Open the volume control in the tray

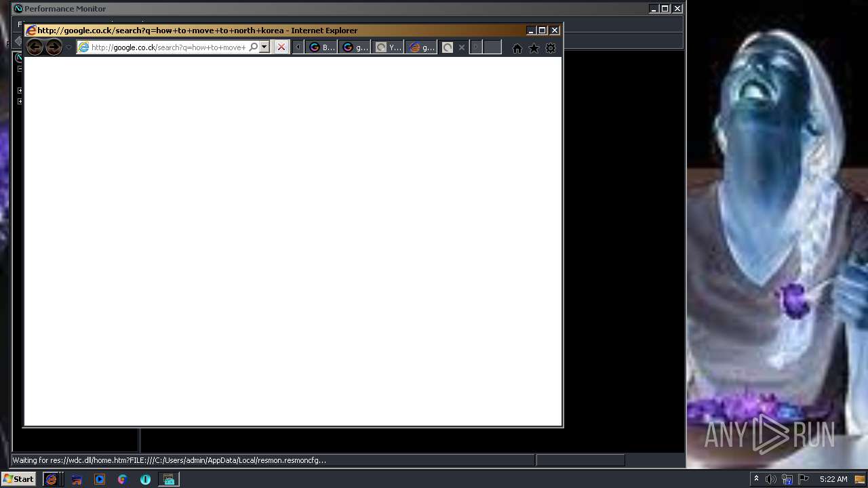771,479
